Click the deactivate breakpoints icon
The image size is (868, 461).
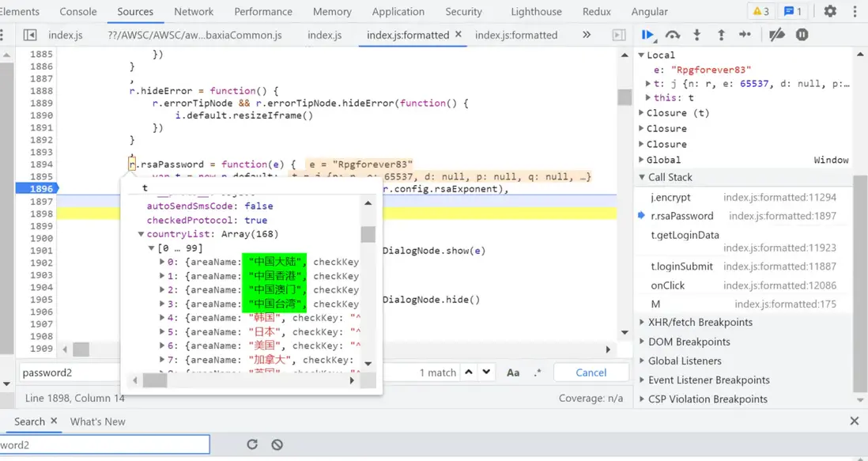[x=777, y=35]
